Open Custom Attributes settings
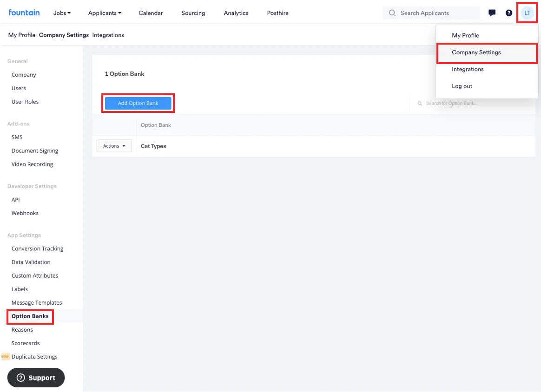 [x=35, y=275]
